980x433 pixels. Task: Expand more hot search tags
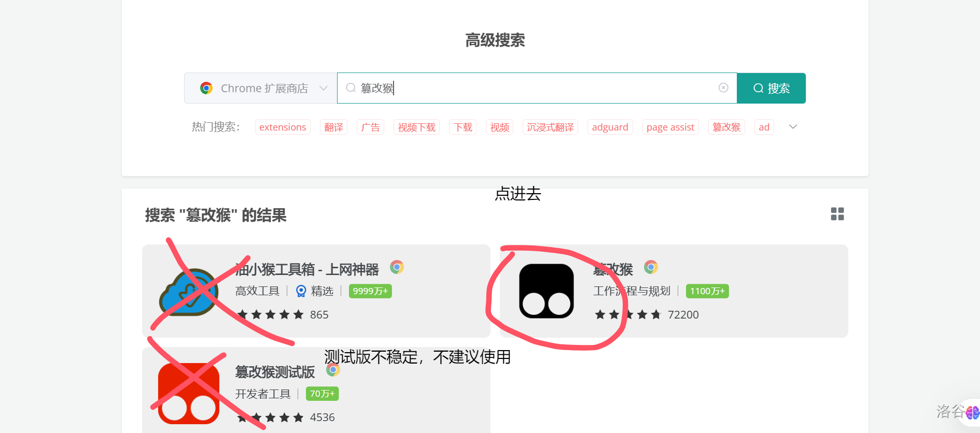(792, 127)
